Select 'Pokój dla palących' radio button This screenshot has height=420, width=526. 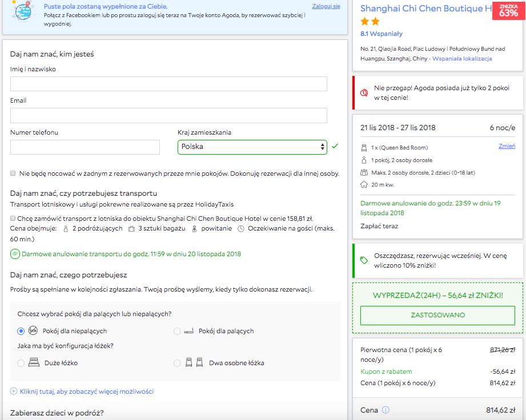[177, 331]
